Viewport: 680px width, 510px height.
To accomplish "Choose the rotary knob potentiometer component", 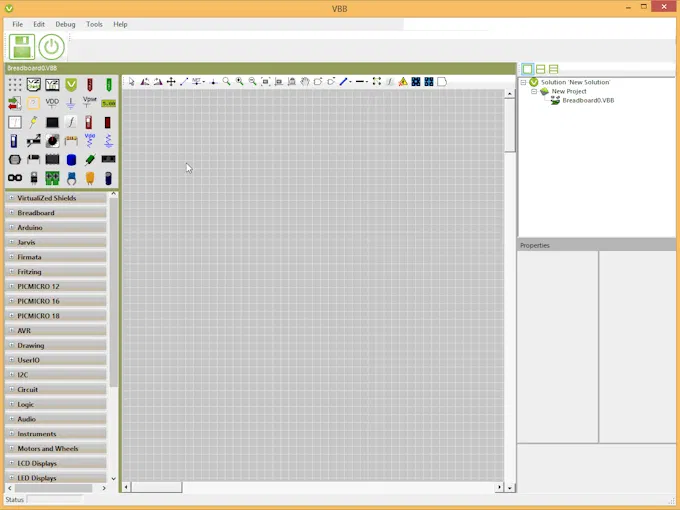I will point(52,141).
